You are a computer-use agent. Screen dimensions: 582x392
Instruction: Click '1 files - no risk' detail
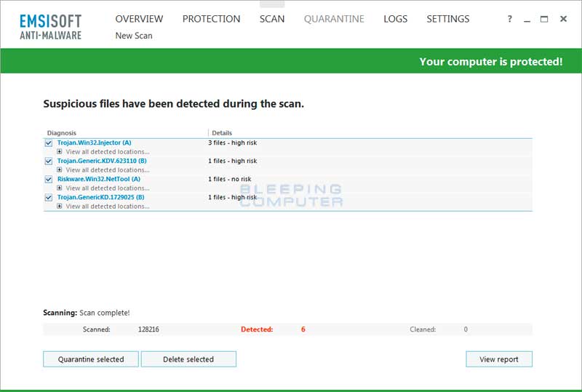point(230,179)
